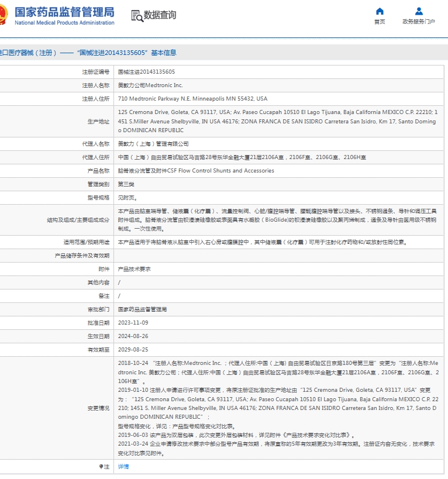Image resolution: width=448 pixels, height=479 pixels.
Task: Click the 政务服务门户 text label
Action: [419, 22]
